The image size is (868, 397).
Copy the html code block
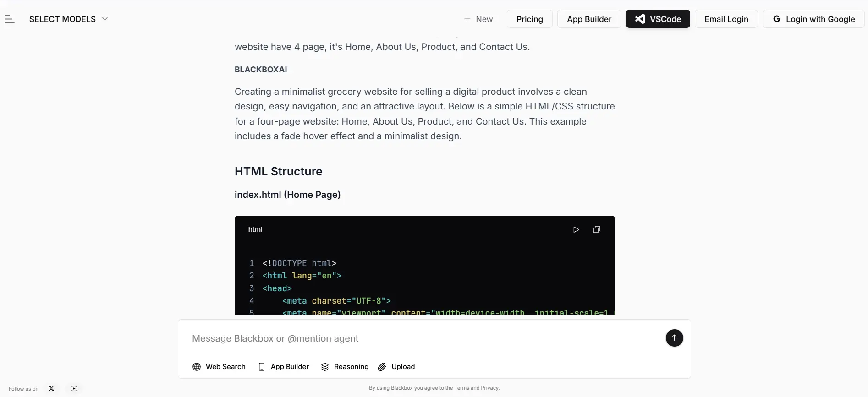[596, 229]
